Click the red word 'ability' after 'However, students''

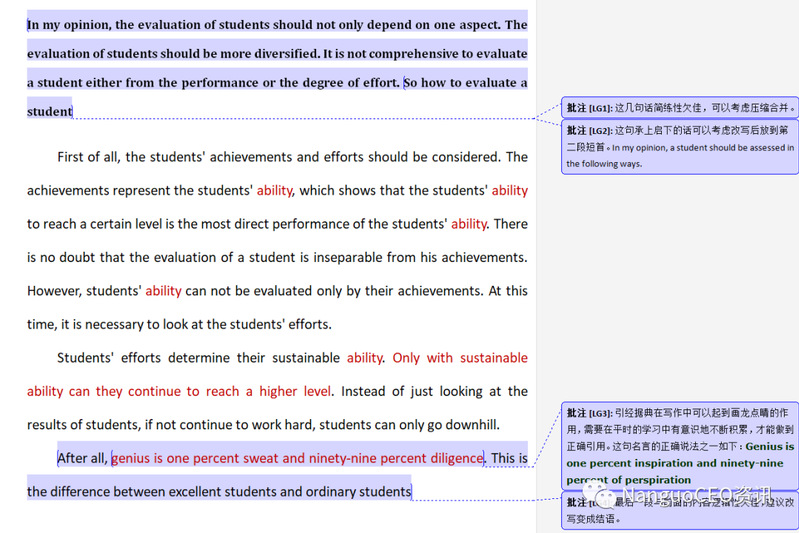163,290
